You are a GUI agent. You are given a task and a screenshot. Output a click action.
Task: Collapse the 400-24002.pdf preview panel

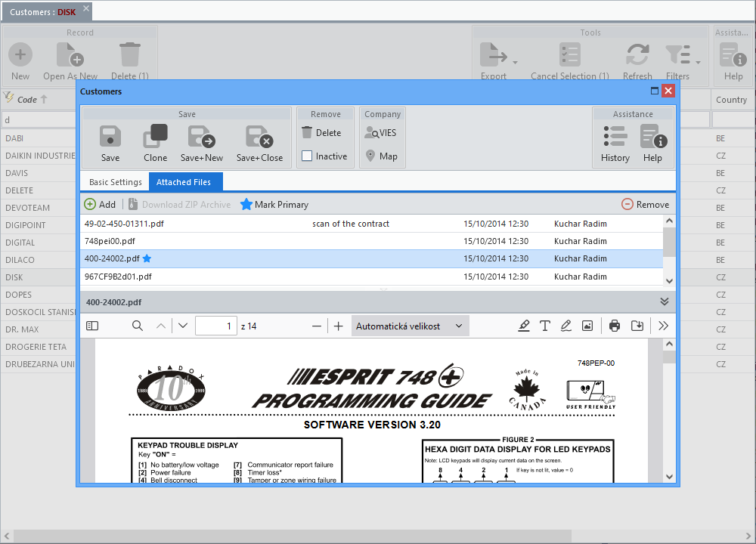[665, 301]
